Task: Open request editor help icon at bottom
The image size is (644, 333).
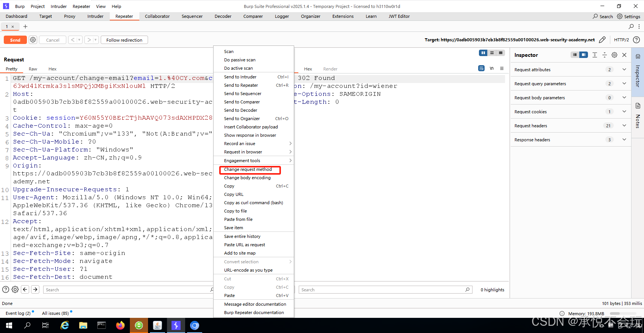Action: click(6, 289)
